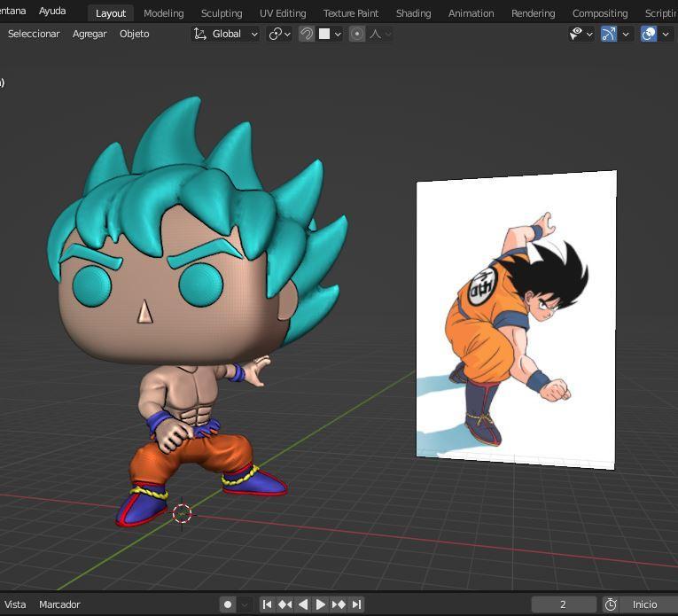This screenshot has height=616, width=678.
Task: Click the 3D cursor on the grid
Action: (182, 513)
